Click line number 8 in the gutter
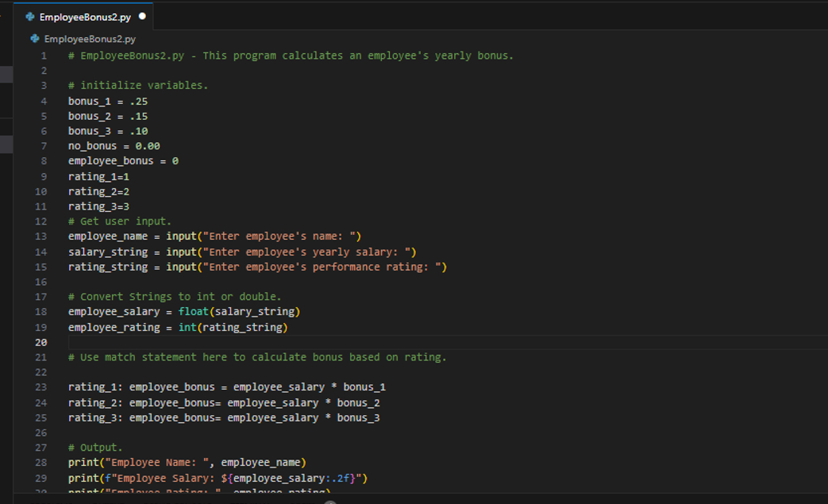Screen dimensions: 828x504 44,160
